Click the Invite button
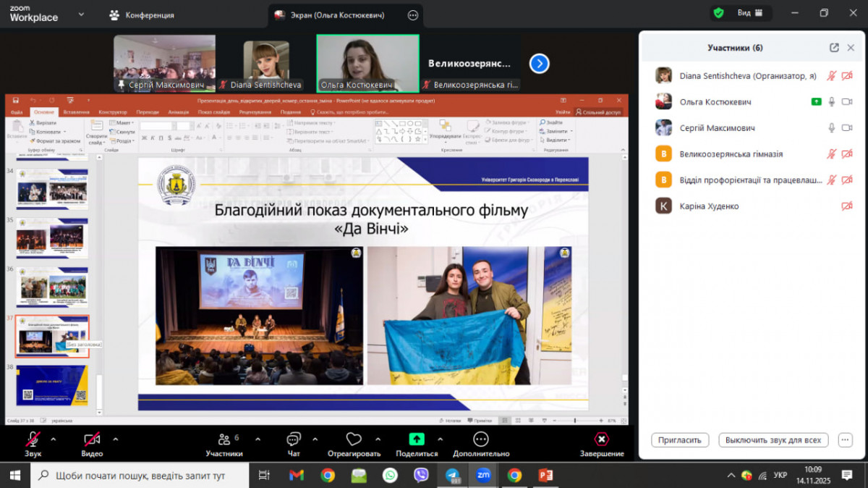Screen dimensions: 868x488 pos(680,440)
